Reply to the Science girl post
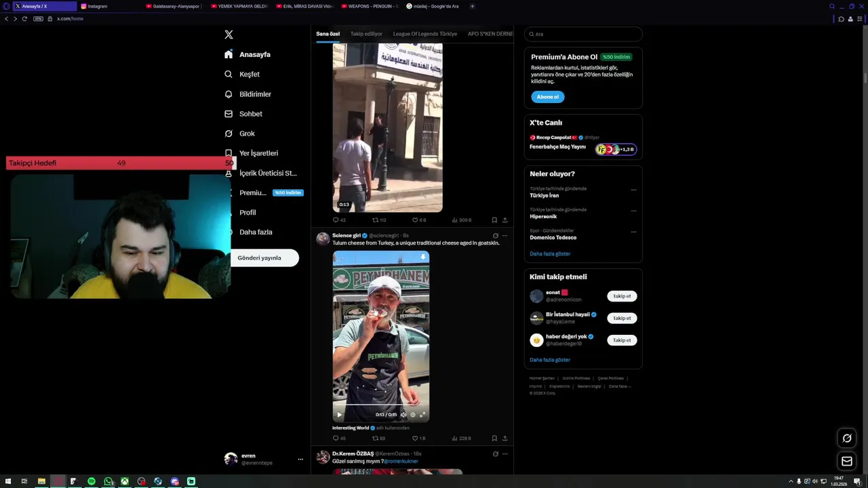Image resolution: width=868 pixels, height=488 pixels. point(339,439)
